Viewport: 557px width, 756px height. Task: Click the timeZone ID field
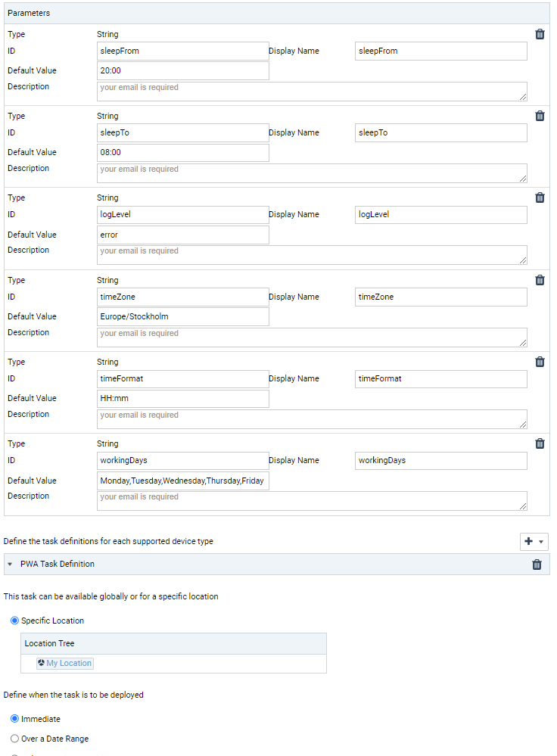coord(182,297)
